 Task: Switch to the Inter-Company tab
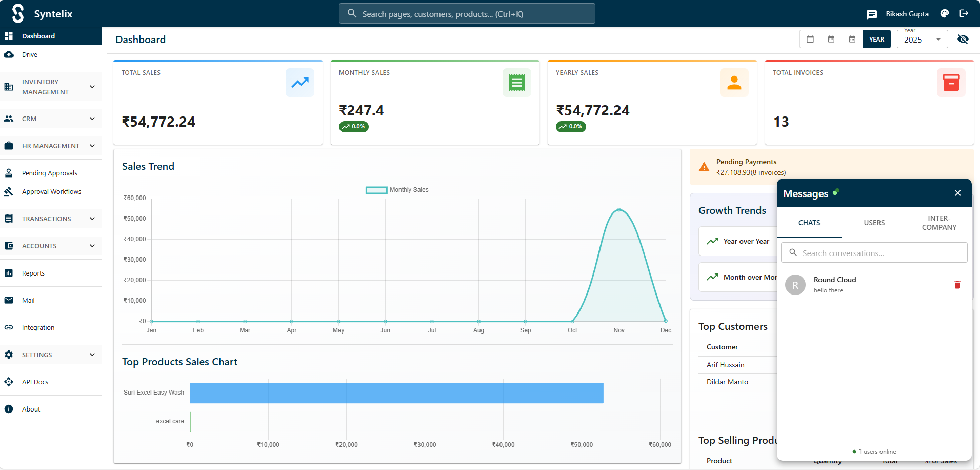(938, 223)
